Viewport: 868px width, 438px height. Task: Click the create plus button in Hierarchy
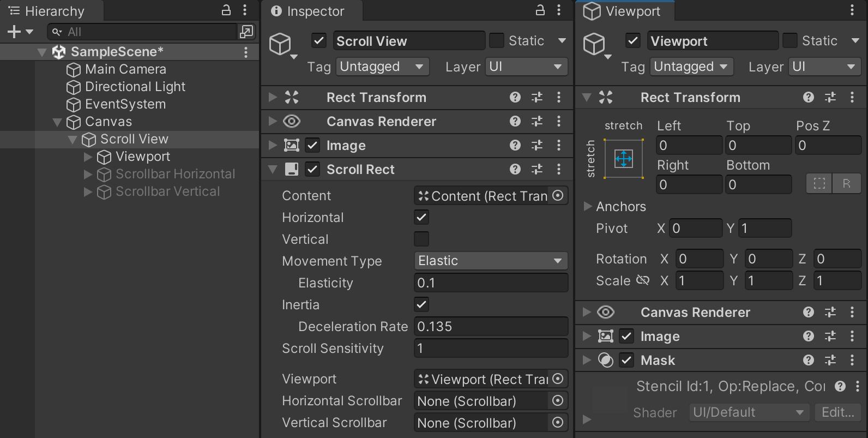tap(14, 32)
